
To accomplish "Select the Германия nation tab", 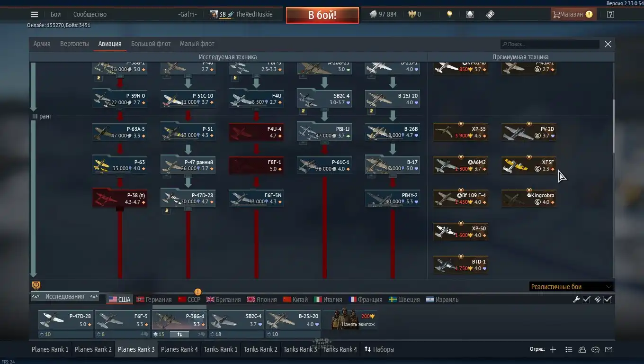I will pos(154,300).
